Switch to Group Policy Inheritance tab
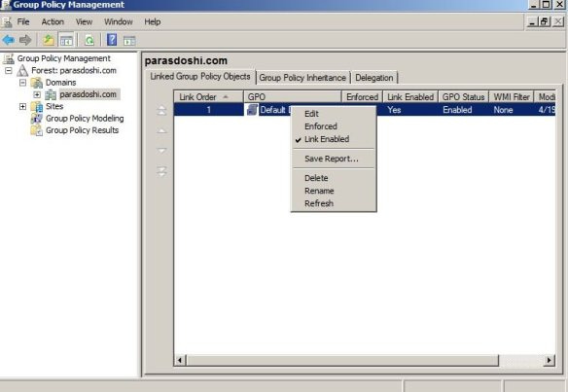Image resolution: width=568 pixels, height=392 pixels. [302, 78]
